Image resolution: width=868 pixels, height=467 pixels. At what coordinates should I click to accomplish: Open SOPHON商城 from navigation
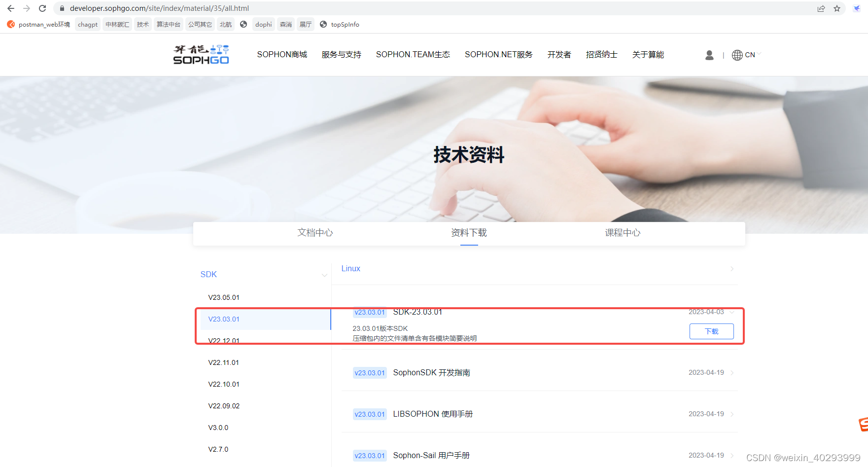click(282, 55)
